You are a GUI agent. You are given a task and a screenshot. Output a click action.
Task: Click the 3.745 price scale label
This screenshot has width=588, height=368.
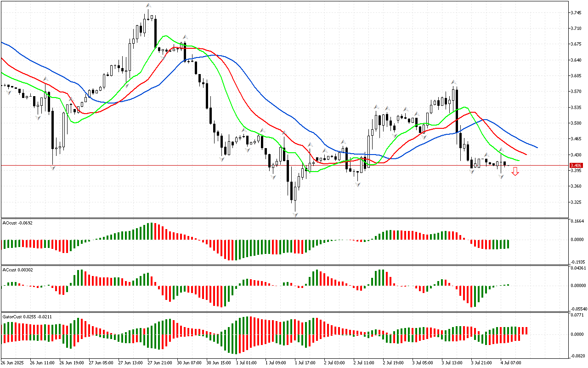[x=576, y=12]
